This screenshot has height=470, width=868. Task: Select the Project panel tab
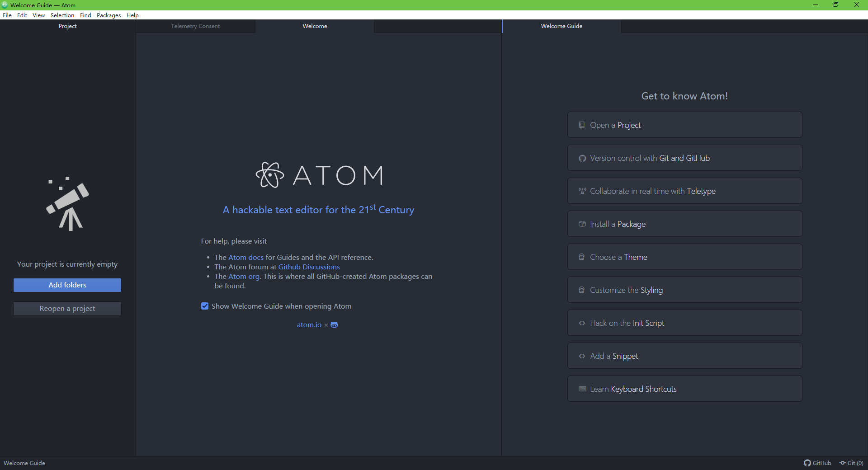67,26
